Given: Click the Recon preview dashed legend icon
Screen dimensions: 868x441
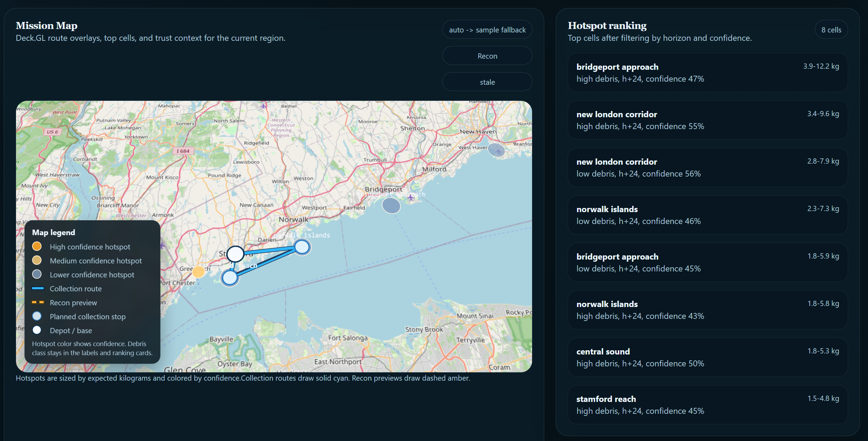Looking at the screenshot, I should tap(38, 302).
